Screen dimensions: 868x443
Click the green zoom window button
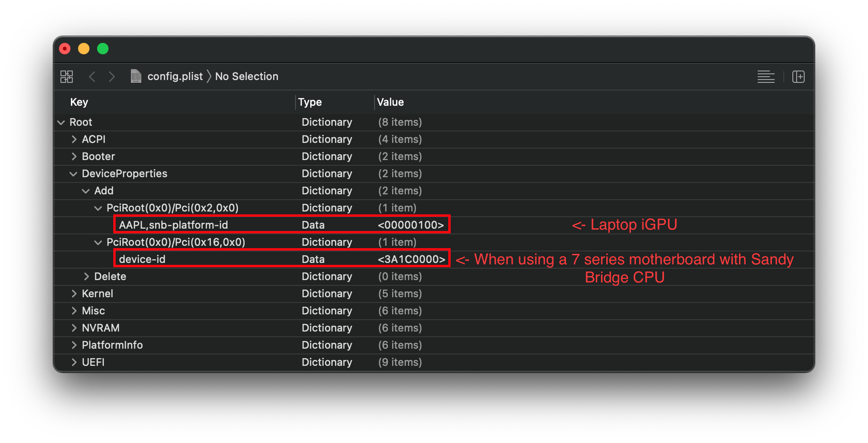pyautogui.click(x=103, y=49)
